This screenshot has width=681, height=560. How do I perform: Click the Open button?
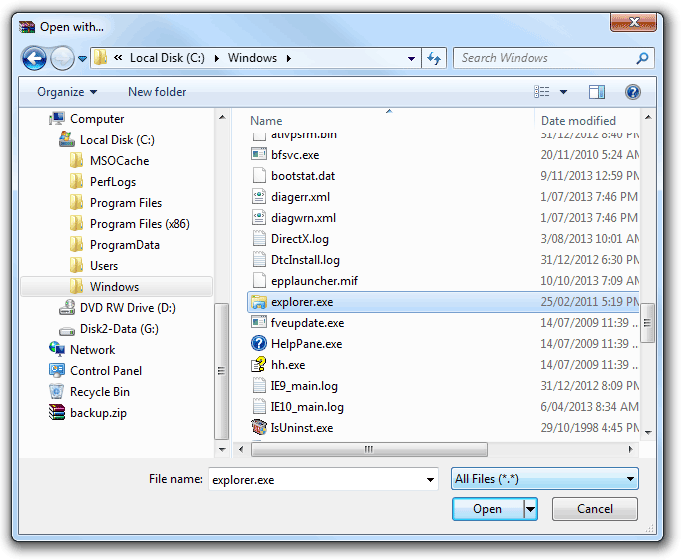[x=487, y=509]
